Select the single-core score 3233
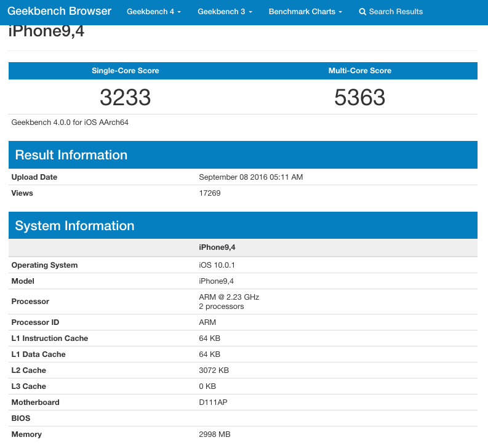The height and width of the screenshot is (448, 488). point(126,97)
